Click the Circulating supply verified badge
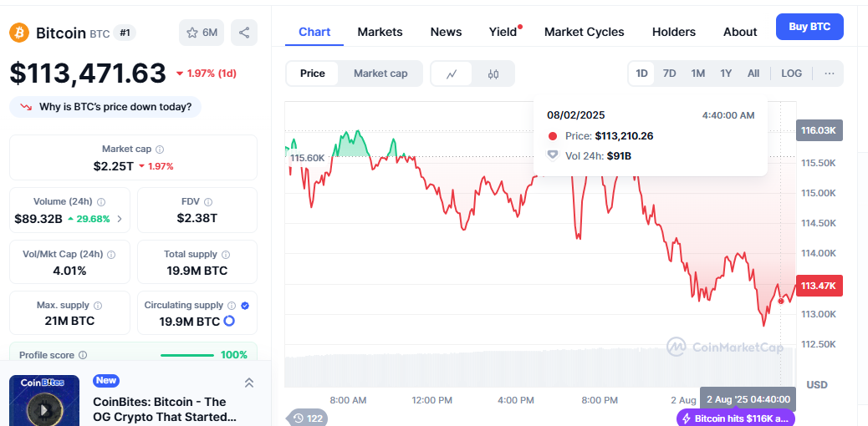Viewport: 868px width, 426px height. (x=245, y=306)
